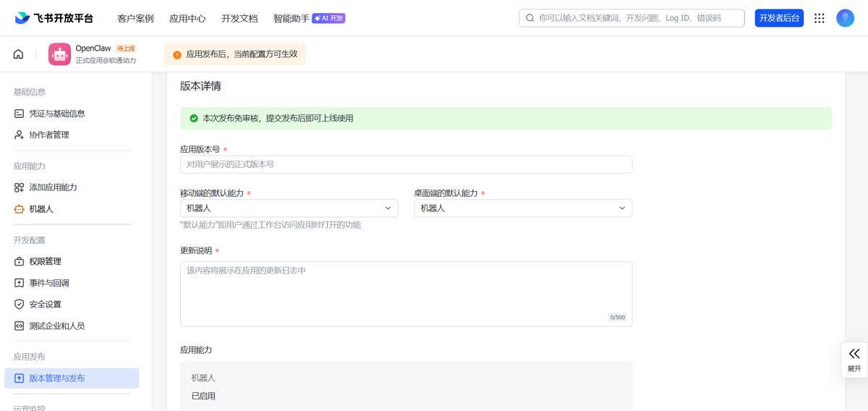The width and height of the screenshot is (868, 411).
Task: Click the 添加应用能力 sidebar icon
Action: click(20, 187)
